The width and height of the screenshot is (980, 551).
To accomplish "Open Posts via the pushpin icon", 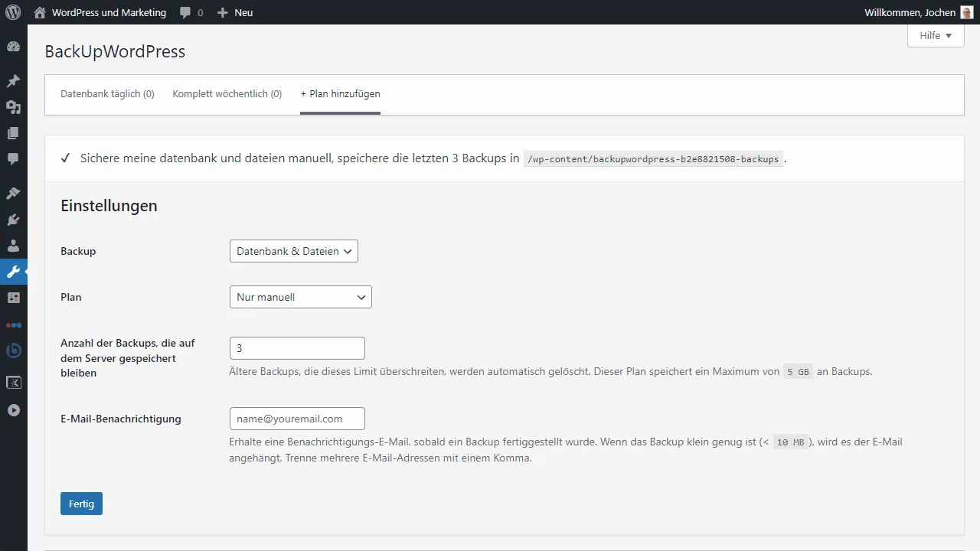I will point(13,81).
